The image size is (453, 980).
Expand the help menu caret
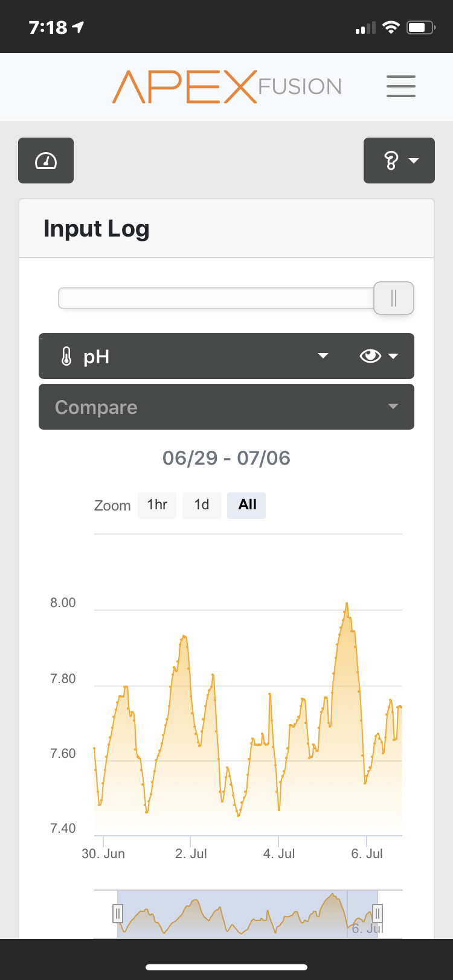414,161
